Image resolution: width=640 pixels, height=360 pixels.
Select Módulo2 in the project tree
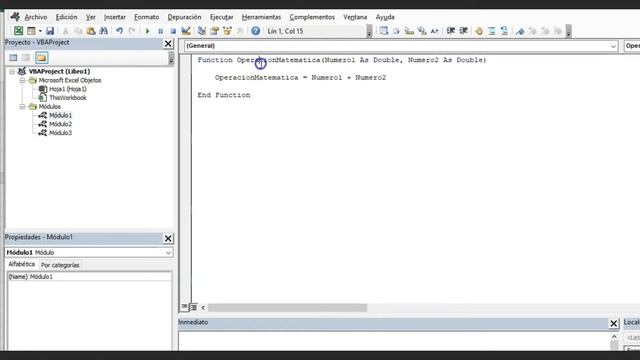click(x=60, y=124)
